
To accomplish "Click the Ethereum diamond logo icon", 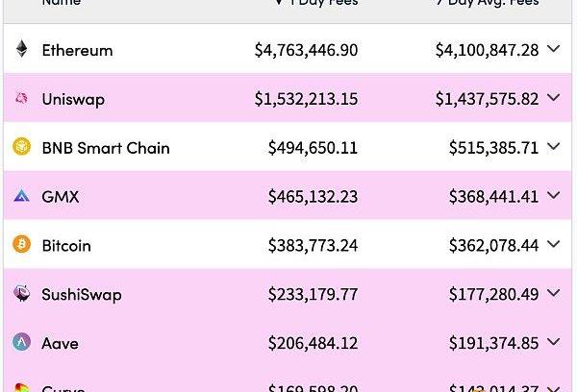I will click(21, 50).
